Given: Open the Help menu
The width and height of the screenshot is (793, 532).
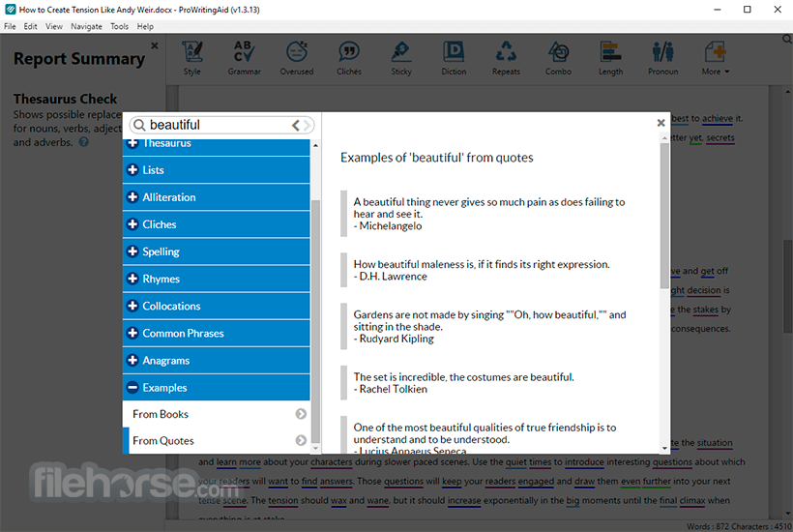Looking at the screenshot, I should [x=145, y=26].
